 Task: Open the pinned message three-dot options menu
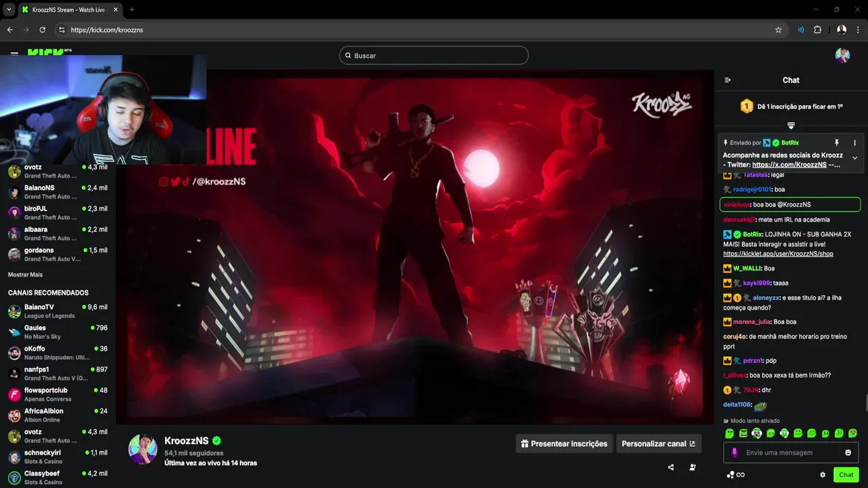point(854,143)
